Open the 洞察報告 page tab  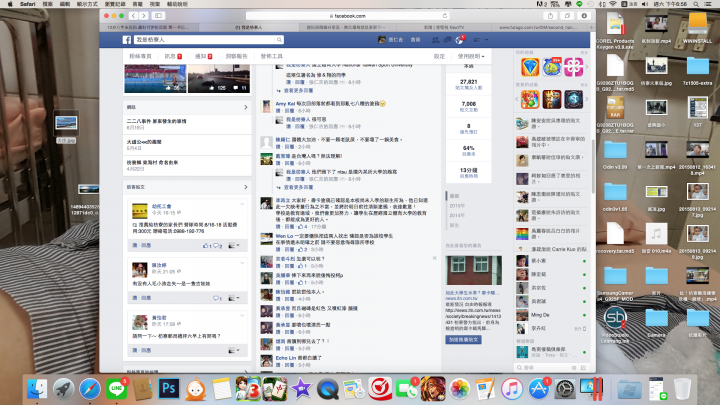(236, 56)
